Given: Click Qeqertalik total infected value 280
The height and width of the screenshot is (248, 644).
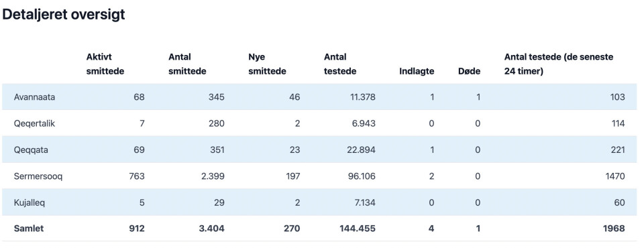Looking at the screenshot, I should [216, 123].
